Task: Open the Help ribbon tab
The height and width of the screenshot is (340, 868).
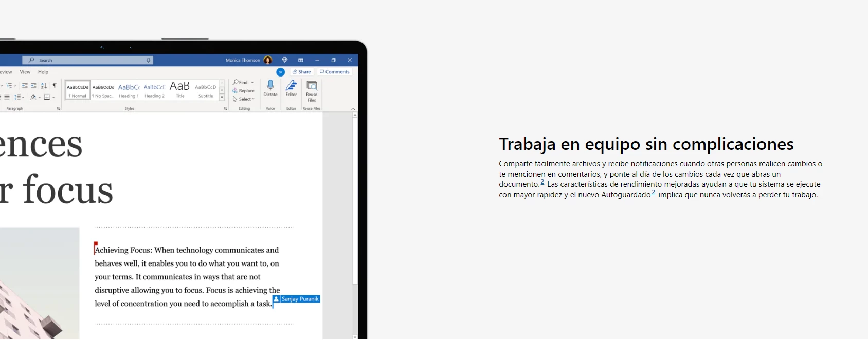Action: 43,72
